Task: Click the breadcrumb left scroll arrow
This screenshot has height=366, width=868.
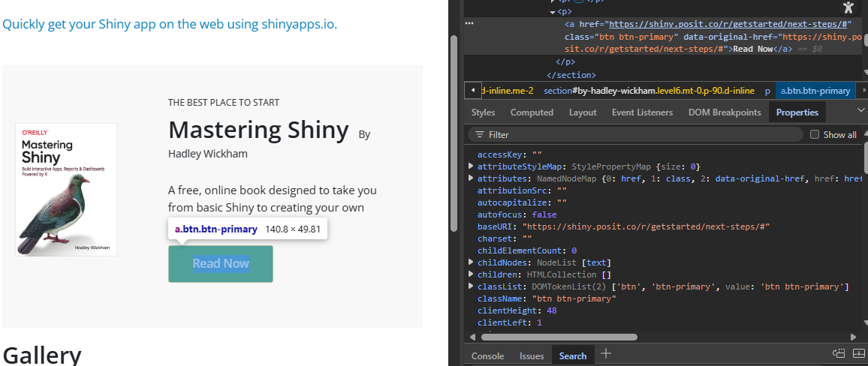Action: tap(473, 90)
